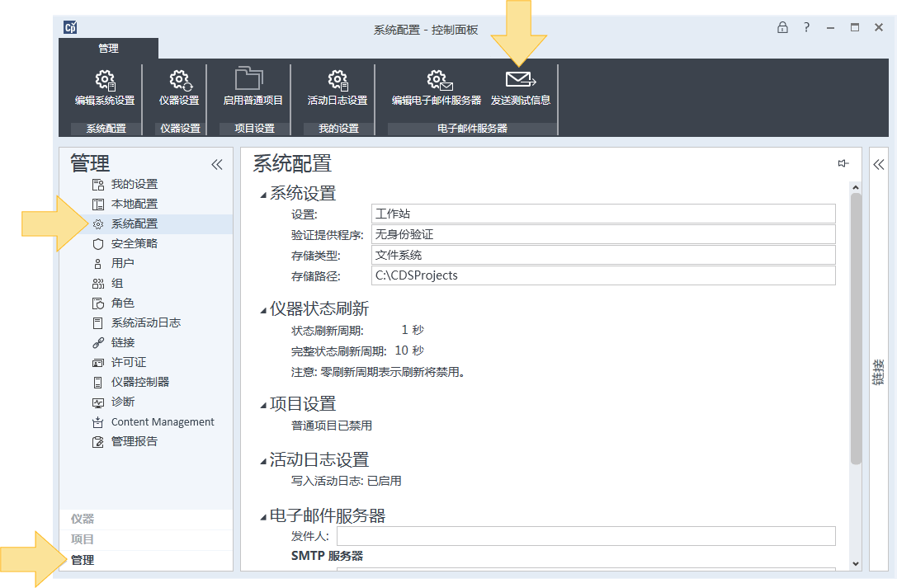
Task: Collapse the 电子邮件服务器 section triangle
Action: (x=263, y=518)
